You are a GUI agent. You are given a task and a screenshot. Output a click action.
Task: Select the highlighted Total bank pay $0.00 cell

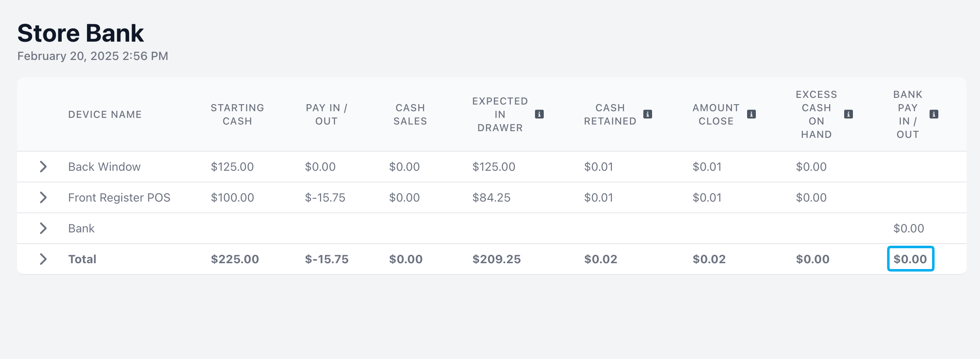pyautogui.click(x=910, y=259)
